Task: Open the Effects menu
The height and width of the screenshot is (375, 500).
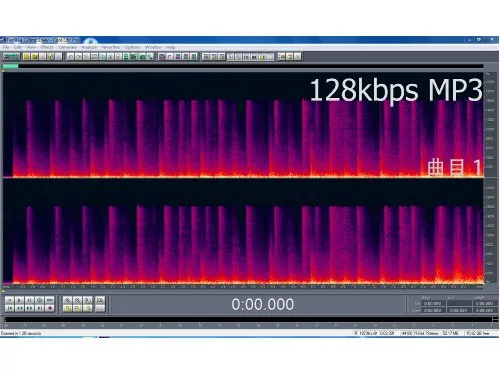Action: click(47, 47)
